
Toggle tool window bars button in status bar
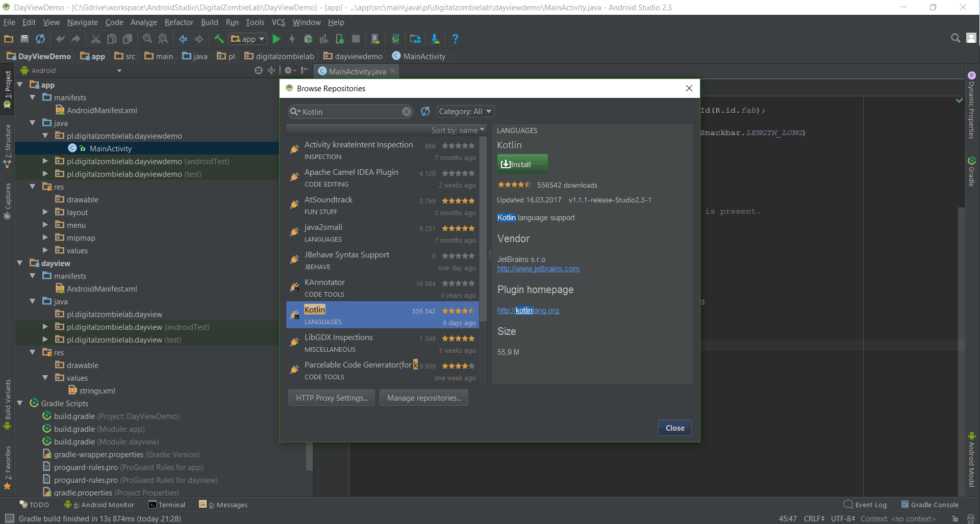point(9,518)
